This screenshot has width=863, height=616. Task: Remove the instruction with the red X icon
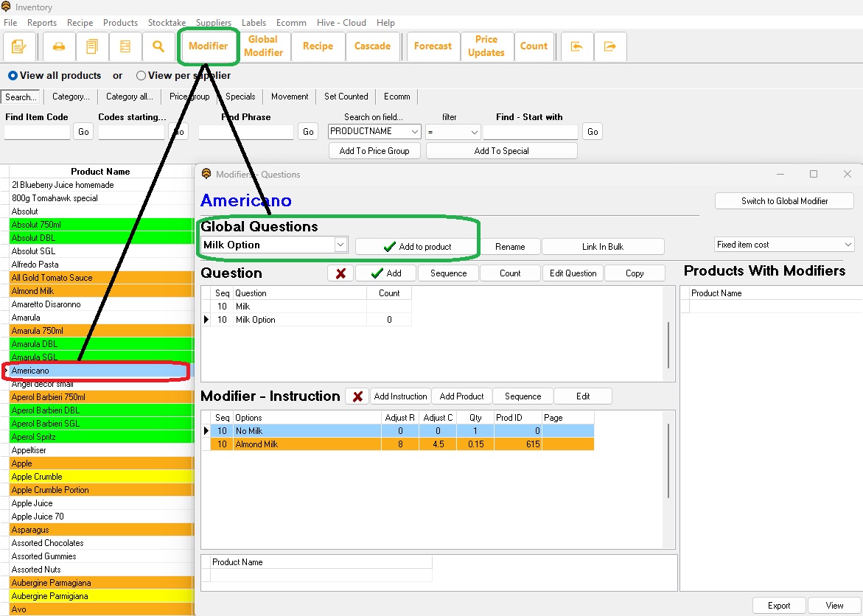(357, 396)
